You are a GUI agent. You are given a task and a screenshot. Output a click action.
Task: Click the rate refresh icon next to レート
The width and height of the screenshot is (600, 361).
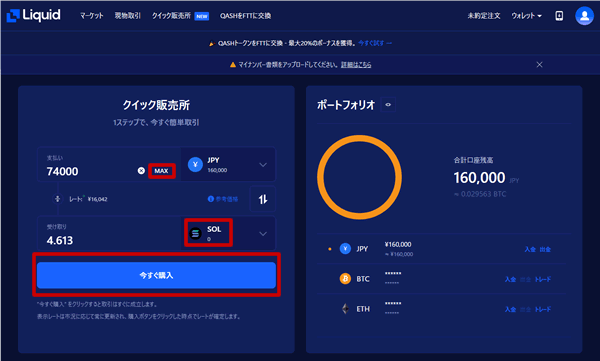coord(57,199)
